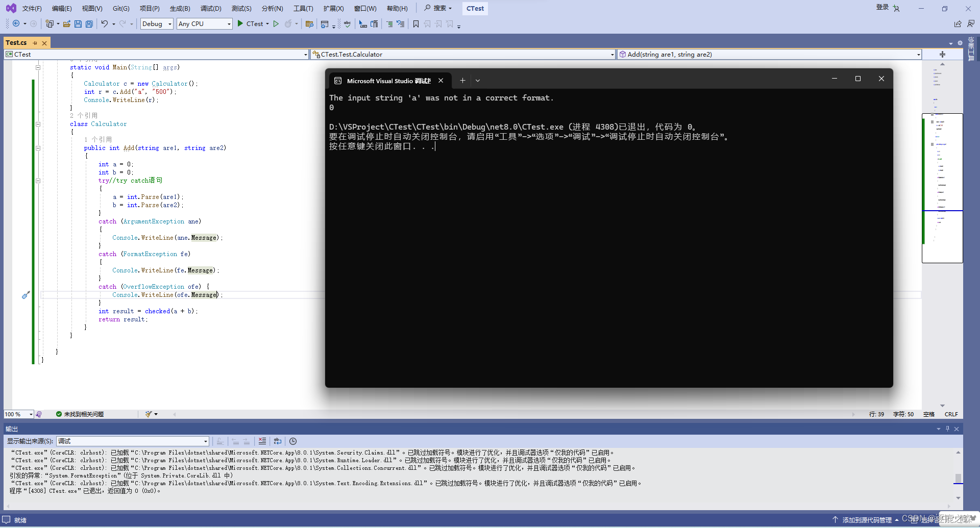Click the window options dropdown arrow in the output panel title
The height and width of the screenshot is (528, 980).
click(939, 429)
